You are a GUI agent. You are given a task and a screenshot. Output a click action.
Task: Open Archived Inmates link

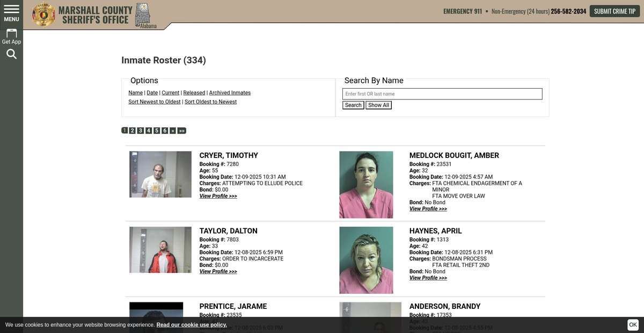click(230, 93)
